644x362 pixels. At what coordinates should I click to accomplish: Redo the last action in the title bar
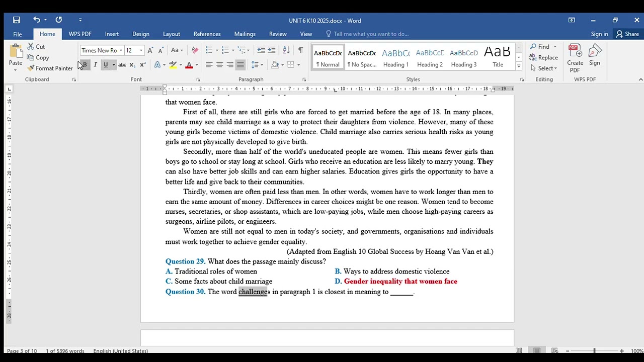[59, 20]
